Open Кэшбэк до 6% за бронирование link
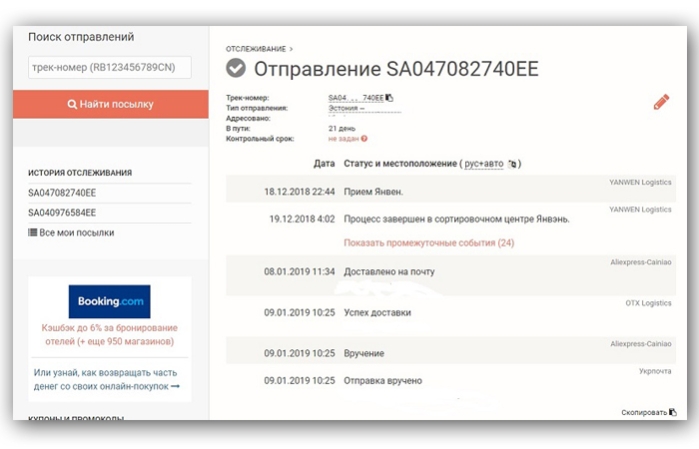Image resolution: width=699 pixels, height=449 pixels. coord(110,334)
